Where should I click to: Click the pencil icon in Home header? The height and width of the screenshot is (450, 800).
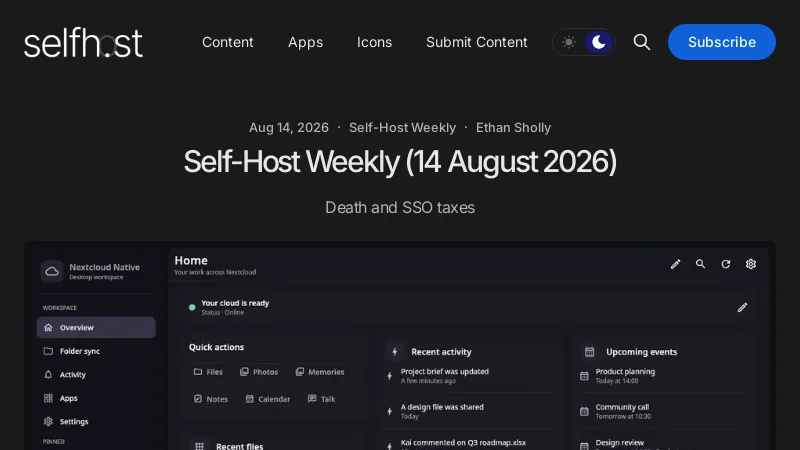click(x=675, y=264)
